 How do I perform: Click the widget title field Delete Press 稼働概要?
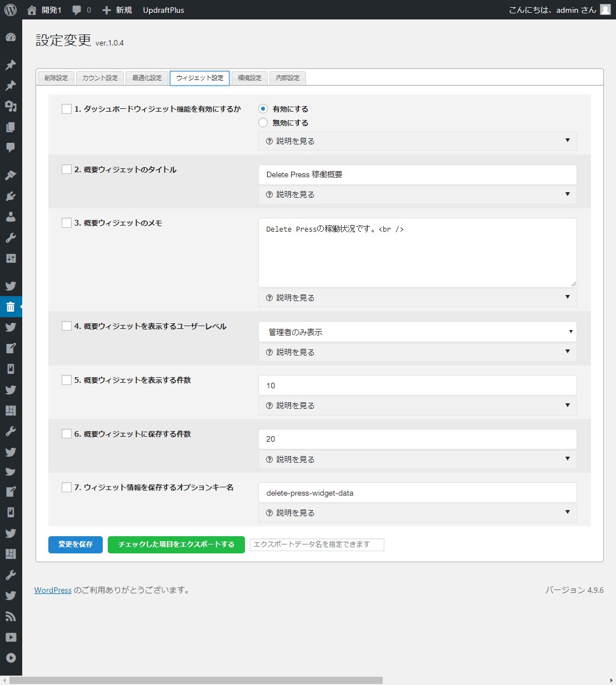(418, 174)
